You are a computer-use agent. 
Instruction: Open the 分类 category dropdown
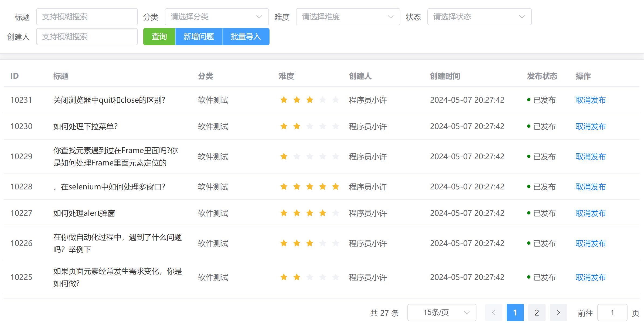(x=217, y=17)
